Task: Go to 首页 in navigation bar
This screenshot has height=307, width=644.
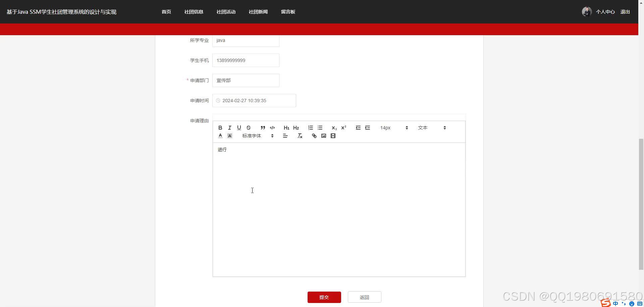Action: [166, 12]
